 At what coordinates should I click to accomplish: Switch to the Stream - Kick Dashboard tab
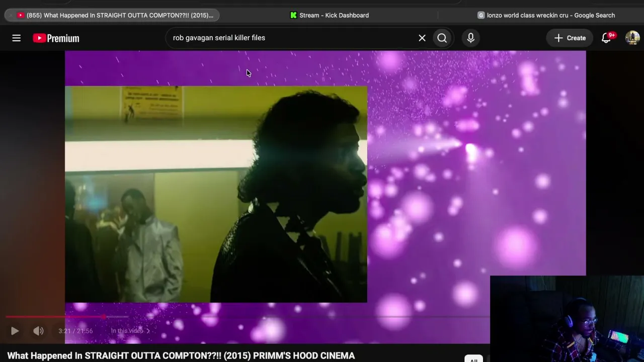330,15
